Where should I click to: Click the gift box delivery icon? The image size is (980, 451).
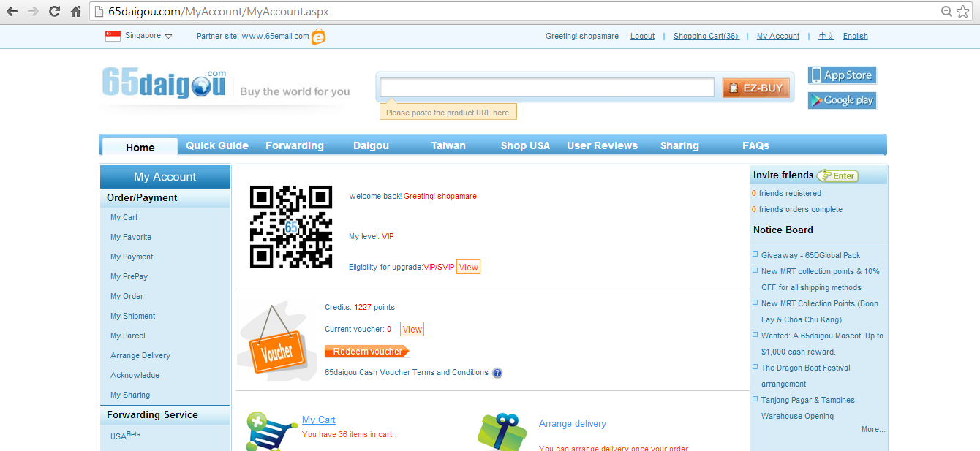pyautogui.click(x=502, y=432)
